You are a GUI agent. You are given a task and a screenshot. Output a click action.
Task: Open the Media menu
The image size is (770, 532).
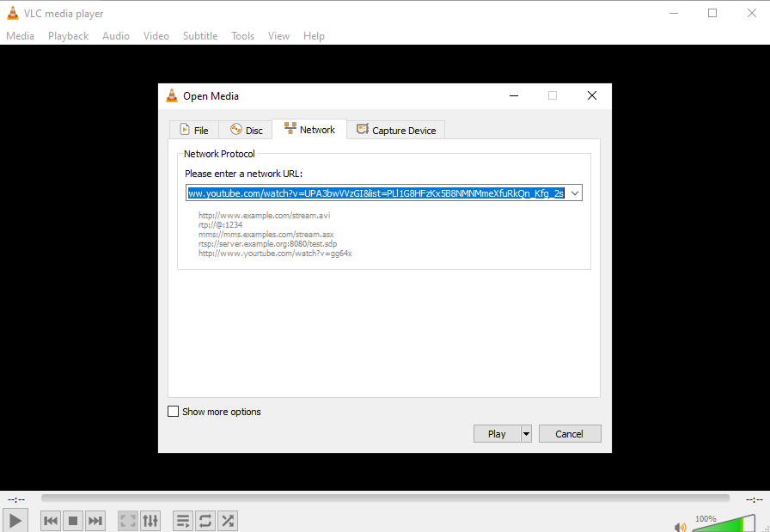coord(20,36)
